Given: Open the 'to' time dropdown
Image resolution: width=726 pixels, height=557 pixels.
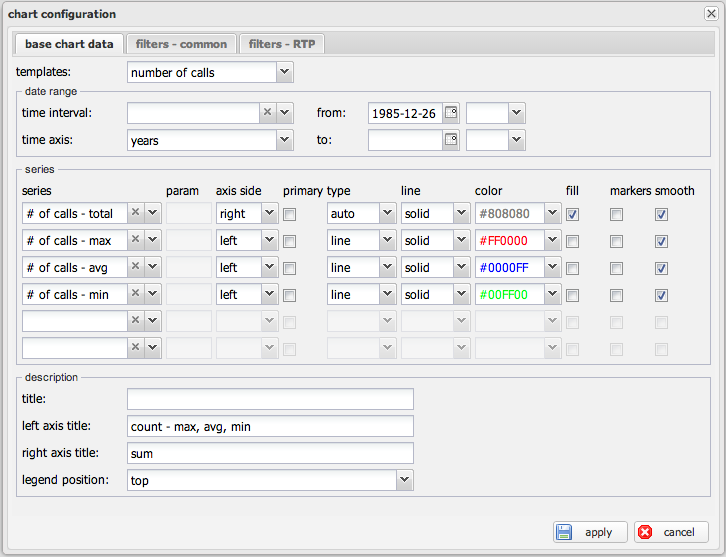Looking at the screenshot, I should coord(517,140).
